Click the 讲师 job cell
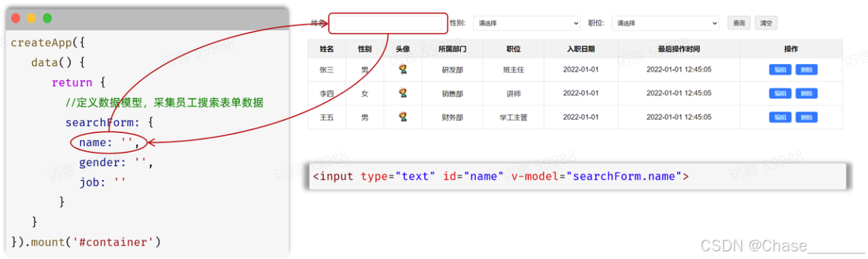868x259 pixels. coord(513,93)
